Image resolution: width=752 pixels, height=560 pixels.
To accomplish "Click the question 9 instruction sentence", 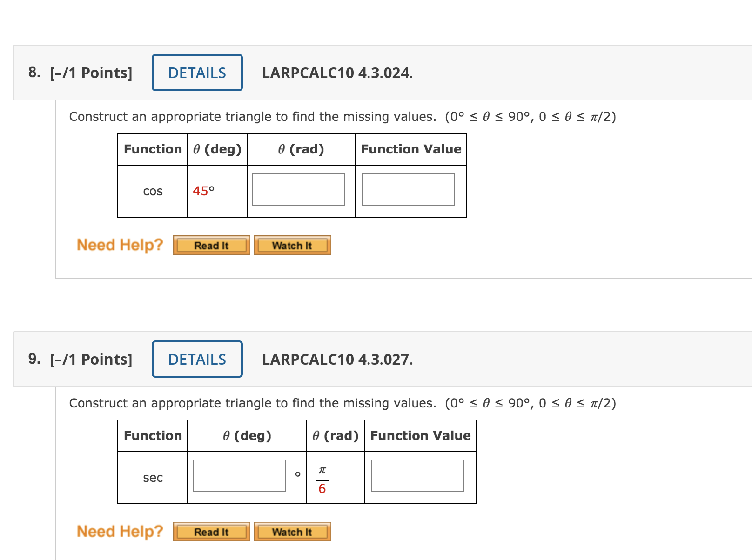I will point(342,403).
